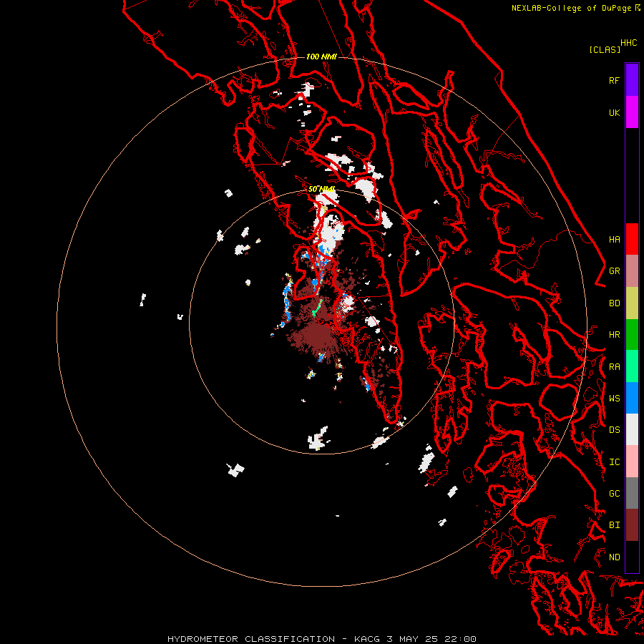Click the HA red color swatch
Screen dimensions: 644x644
click(x=632, y=239)
